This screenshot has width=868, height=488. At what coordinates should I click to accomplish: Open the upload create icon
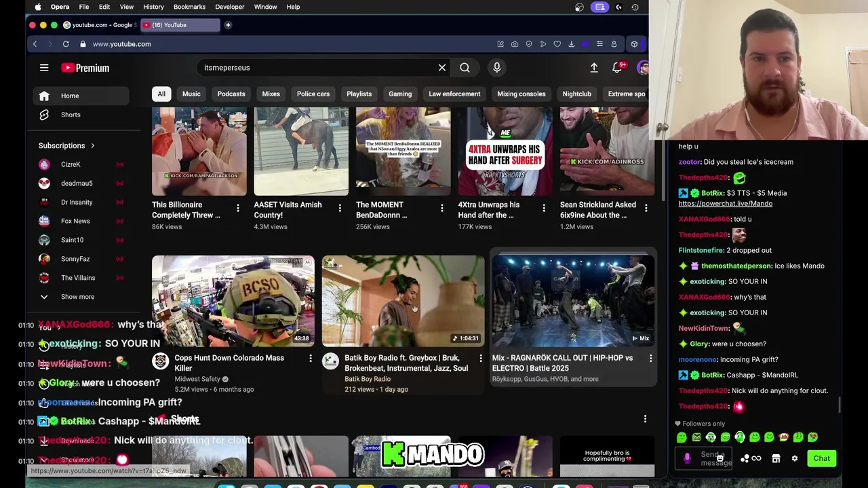pyautogui.click(x=594, y=68)
